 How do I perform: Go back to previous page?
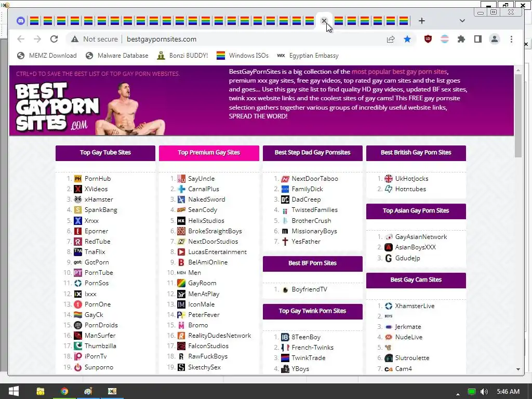pyautogui.click(x=21, y=39)
